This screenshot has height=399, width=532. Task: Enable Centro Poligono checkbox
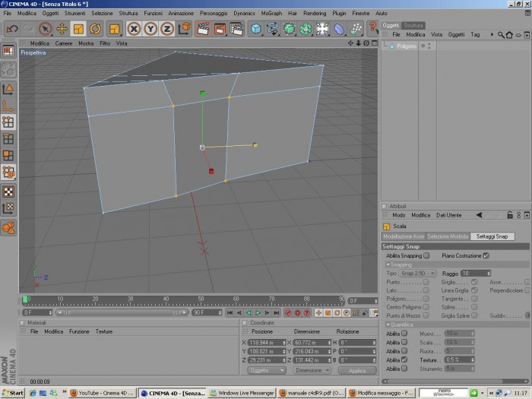click(x=426, y=307)
